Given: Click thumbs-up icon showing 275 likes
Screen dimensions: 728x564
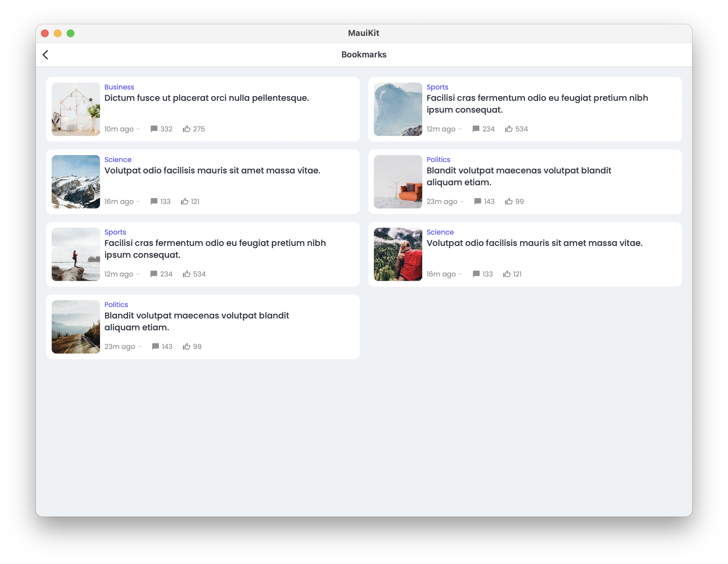Looking at the screenshot, I should (186, 129).
